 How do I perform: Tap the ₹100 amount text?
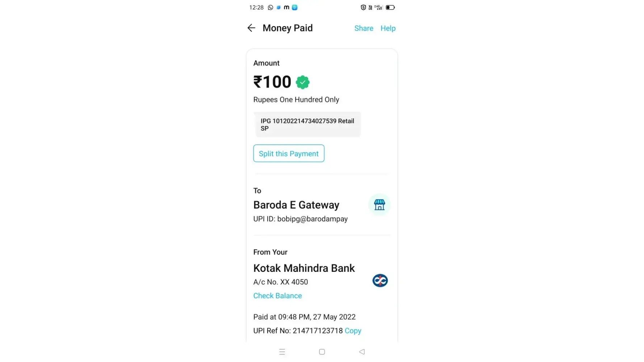272,82
